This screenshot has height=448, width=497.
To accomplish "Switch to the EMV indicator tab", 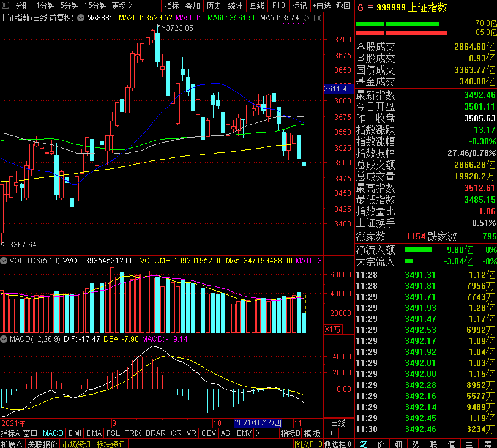I will [244, 433].
